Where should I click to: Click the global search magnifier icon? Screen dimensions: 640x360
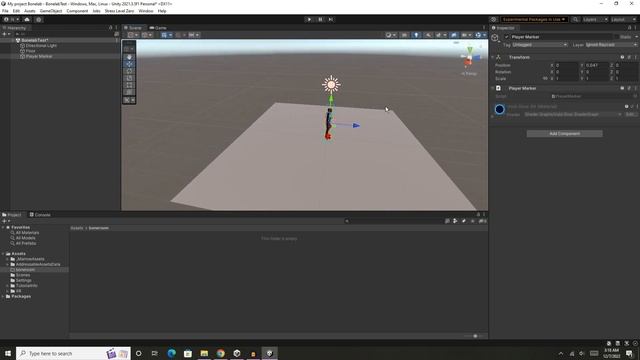(x=575, y=19)
